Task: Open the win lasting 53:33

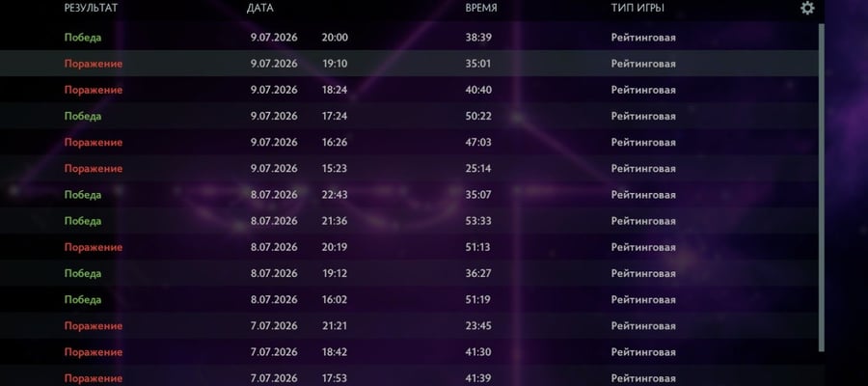Action: tap(410, 221)
